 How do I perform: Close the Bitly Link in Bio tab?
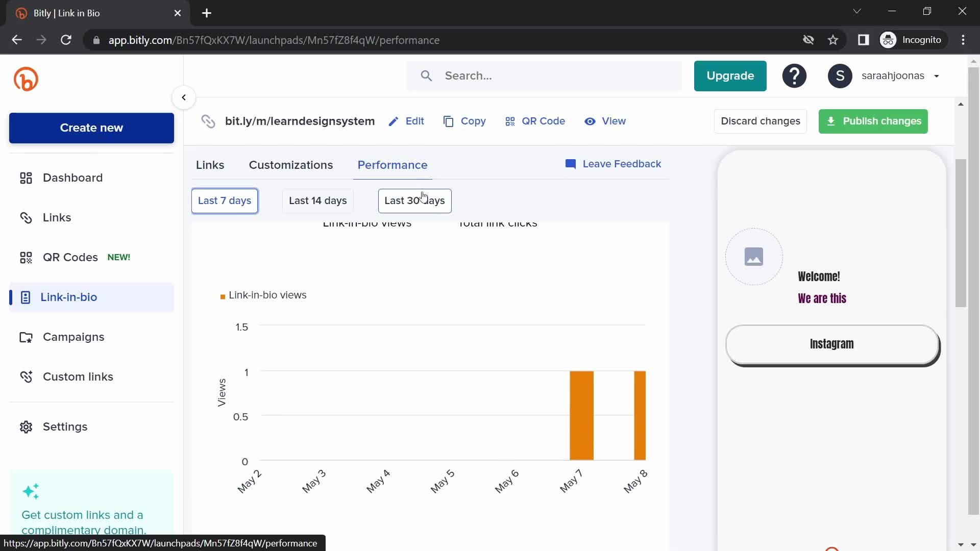[178, 13]
